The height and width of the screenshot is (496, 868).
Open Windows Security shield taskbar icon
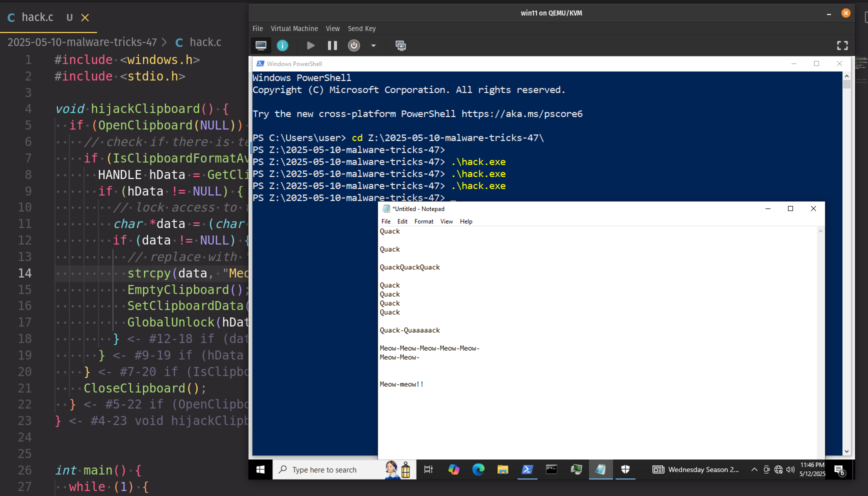tap(625, 469)
